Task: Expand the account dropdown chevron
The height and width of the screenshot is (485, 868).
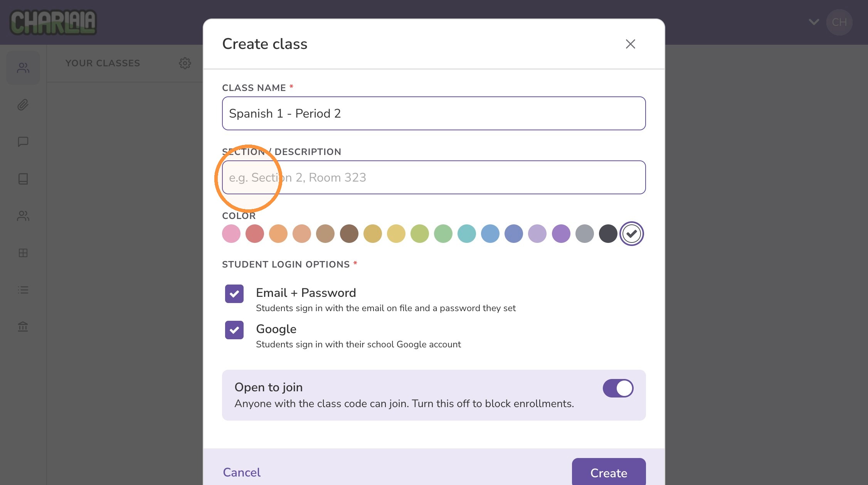Action: pyautogui.click(x=814, y=22)
